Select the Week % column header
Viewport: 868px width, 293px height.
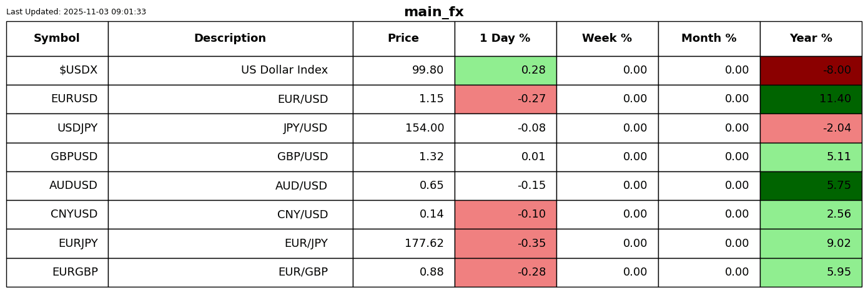pos(607,39)
